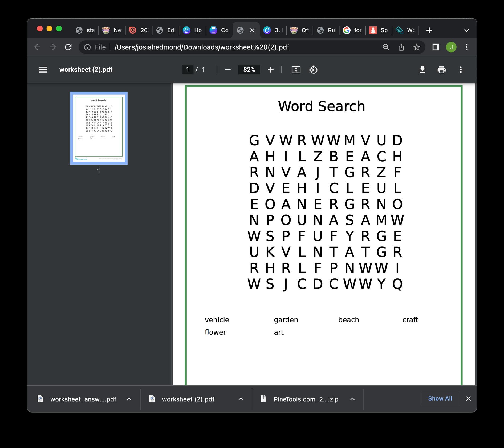The width and height of the screenshot is (504, 448).
Task: Zoom in with the plus button
Action: [271, 70]
